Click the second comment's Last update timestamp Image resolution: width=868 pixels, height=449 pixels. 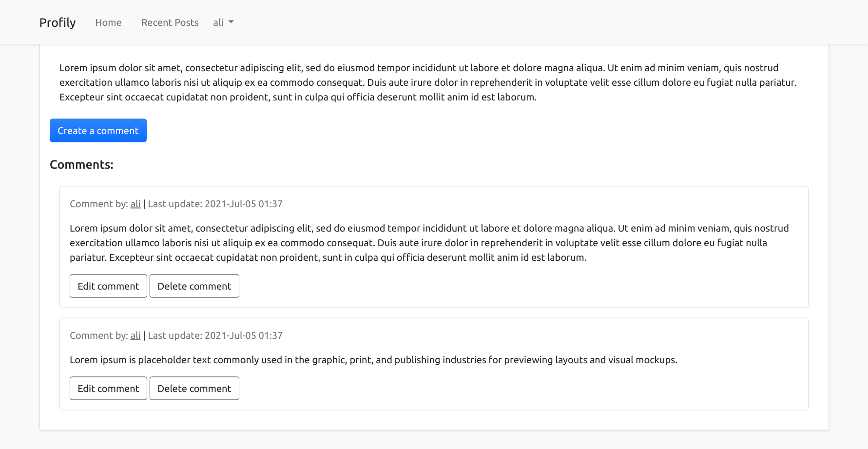(215, 335)
